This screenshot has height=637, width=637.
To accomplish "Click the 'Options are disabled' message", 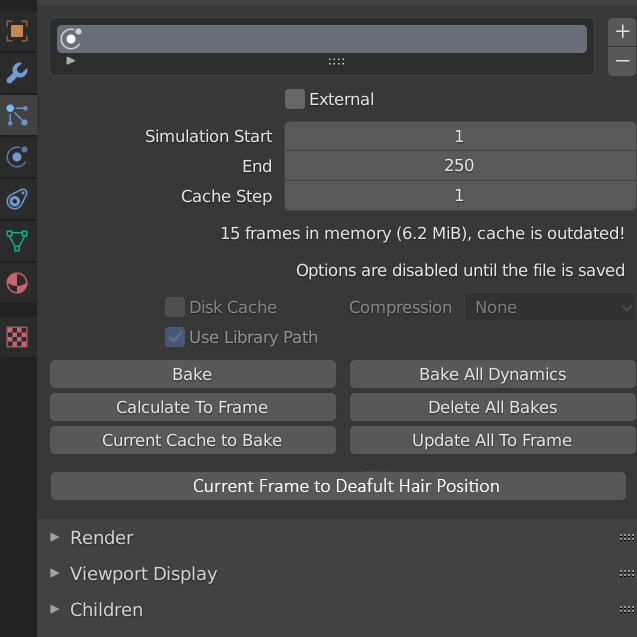I will pyautogui.click(x=460, y=271).
